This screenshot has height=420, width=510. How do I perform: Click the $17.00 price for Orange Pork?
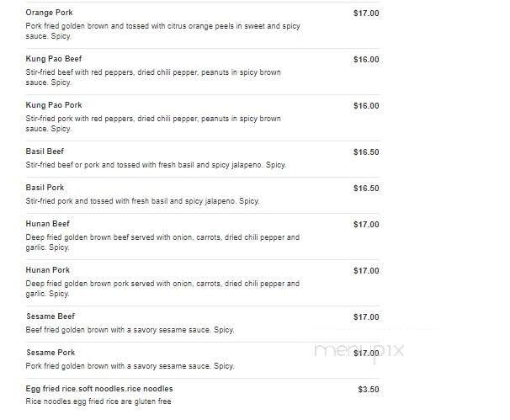pos(366,13)
